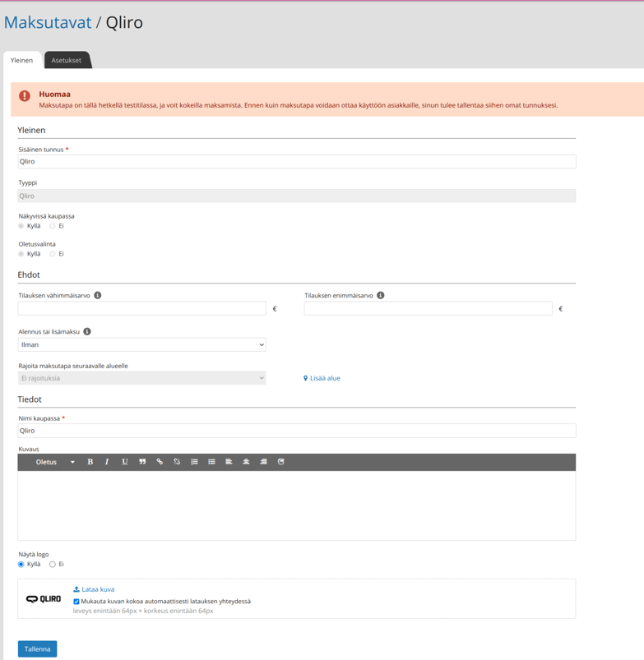Click the Qliro logo thumbnail
The width and height of the screenshot is (644, 660).
tap(44, 599)
